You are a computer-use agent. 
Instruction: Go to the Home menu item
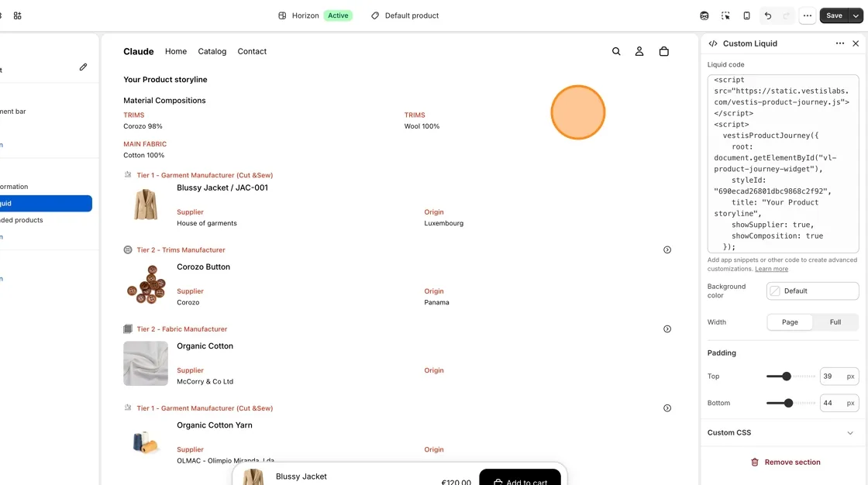(176, 51)
